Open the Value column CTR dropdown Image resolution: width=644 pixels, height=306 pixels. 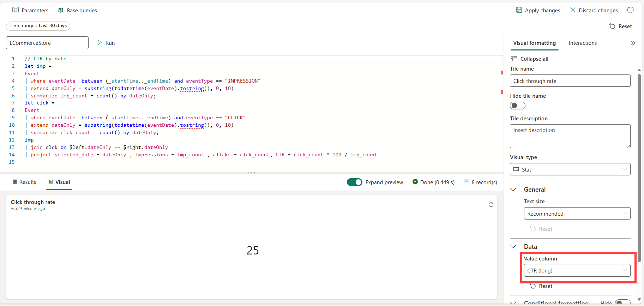coord(577,271)
